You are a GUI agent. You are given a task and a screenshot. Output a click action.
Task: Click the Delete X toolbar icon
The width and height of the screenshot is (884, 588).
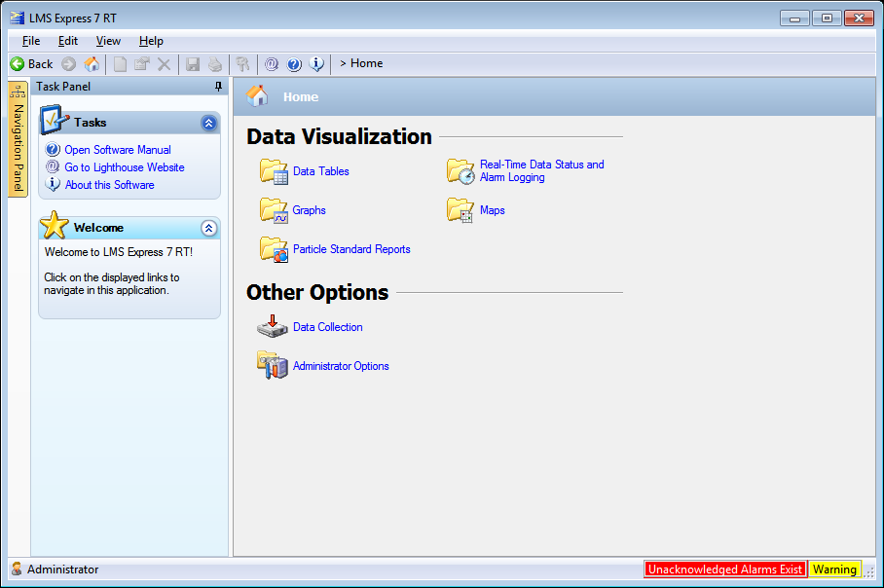point(165,64)
